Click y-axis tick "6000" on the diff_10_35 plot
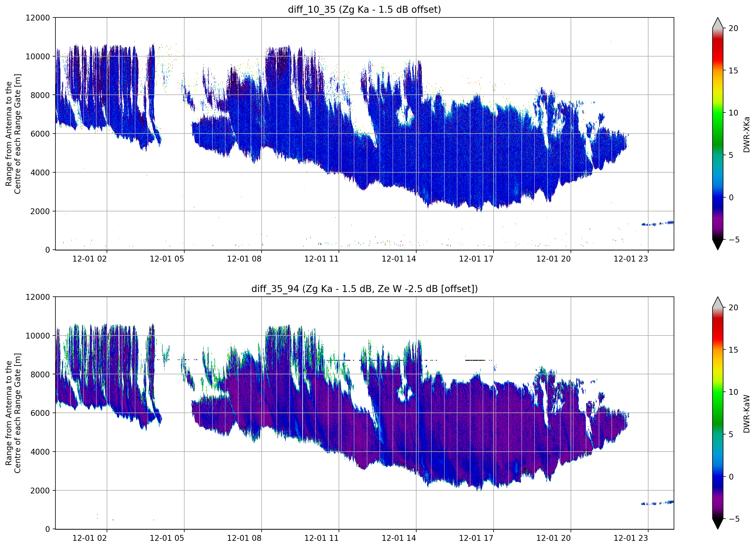The image size is (756, 548). point(40,134)
